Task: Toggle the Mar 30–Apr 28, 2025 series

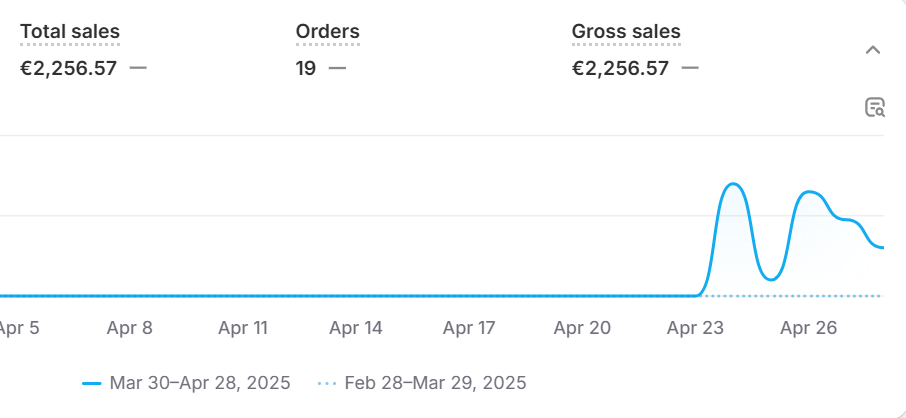Action: click(200, 383)
